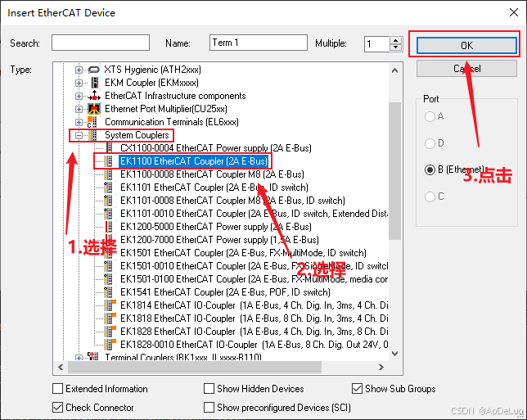The image size is (527, 420).
Task: Click into the Multiple number field
Action: (x=377, y=44)
